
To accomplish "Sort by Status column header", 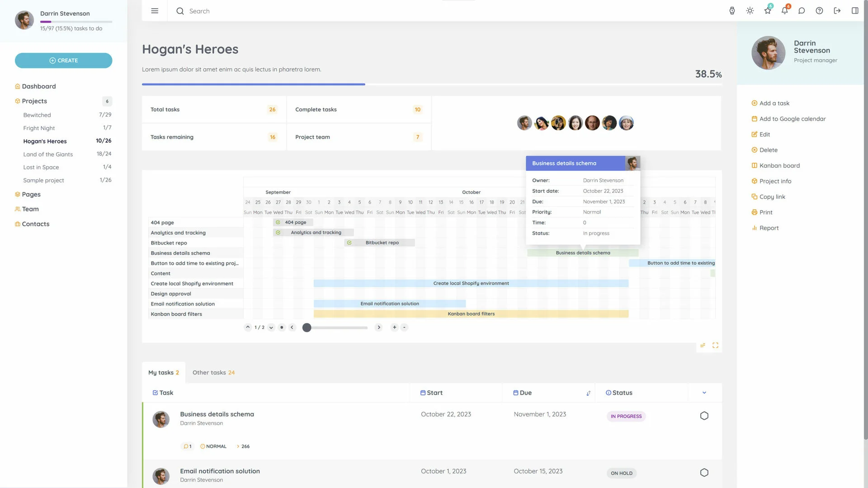I will click(x=619, y=393).
